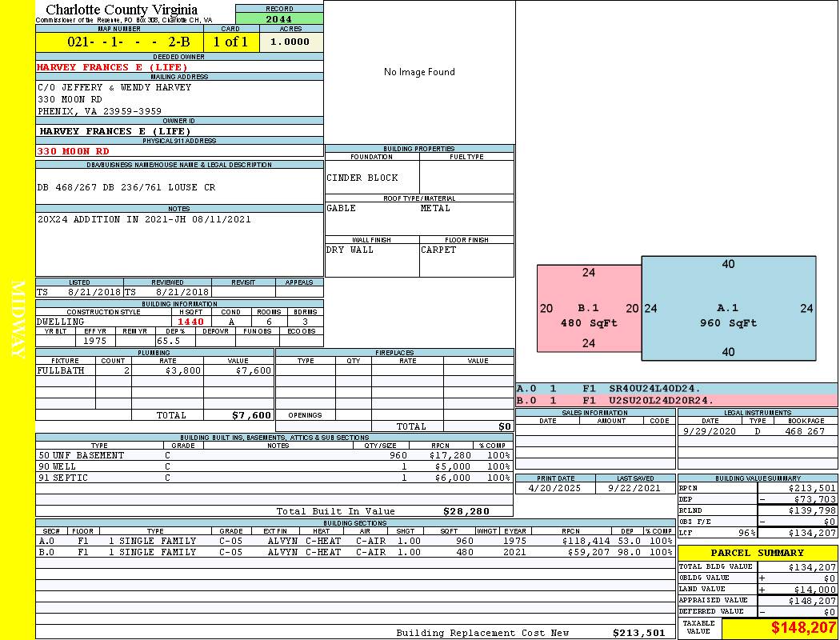Screen dimensions: 840x640
Task: Click the red taxable value $148,207
Action: pyautogui.click(x=803, y=627)
